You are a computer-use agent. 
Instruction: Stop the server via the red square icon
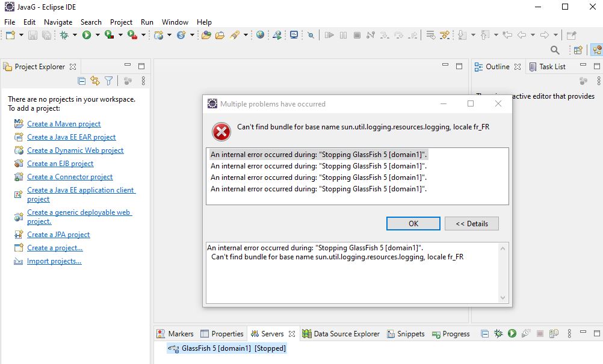click(540, 333)
